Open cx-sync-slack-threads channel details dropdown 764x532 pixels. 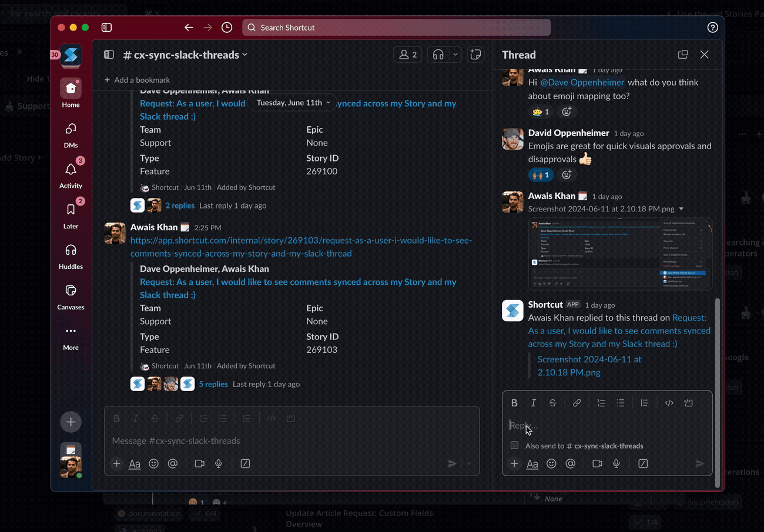point(185,55)
